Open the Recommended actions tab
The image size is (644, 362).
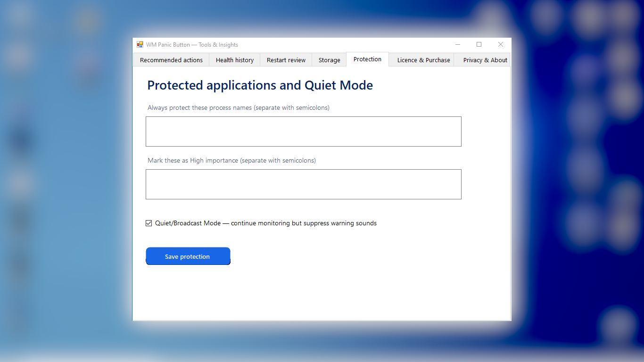(x=172, y=60)
